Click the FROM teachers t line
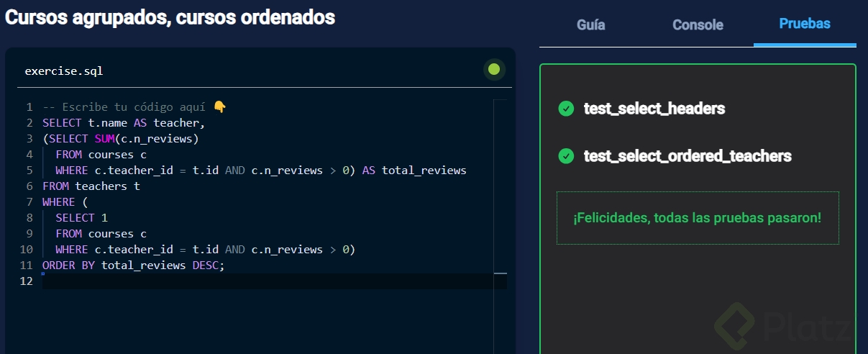This screenshot has width=868, height=354. [91, 186]
